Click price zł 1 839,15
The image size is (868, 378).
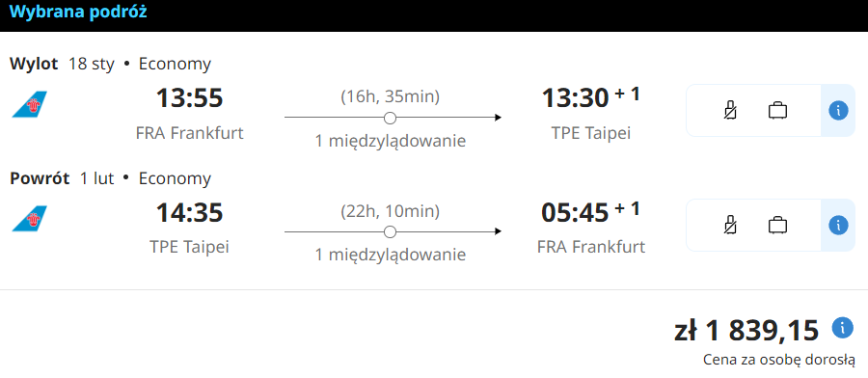tap(746, 331)
